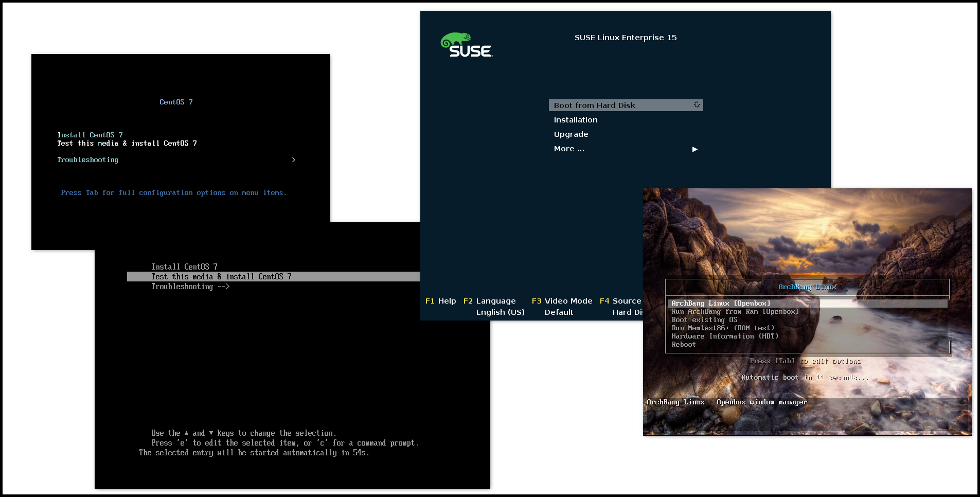Select Test this media entry in top CentOS window
980x497 pixels.
(127, 143)
